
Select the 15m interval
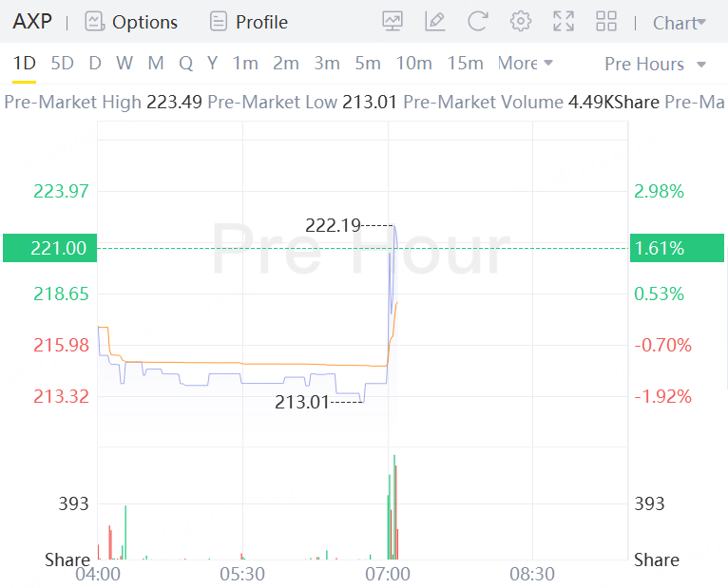click(465, 64)
